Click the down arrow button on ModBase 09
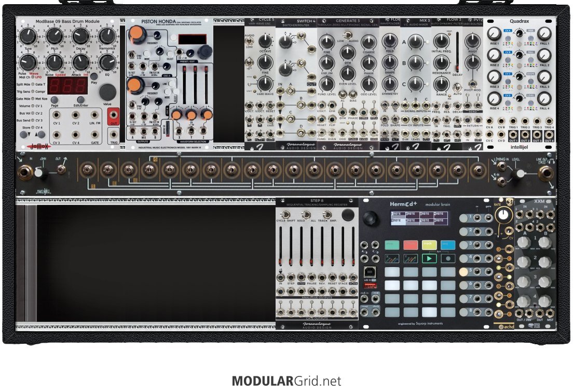This screenshot has width=574, height=392. click(x=24, y=135)
